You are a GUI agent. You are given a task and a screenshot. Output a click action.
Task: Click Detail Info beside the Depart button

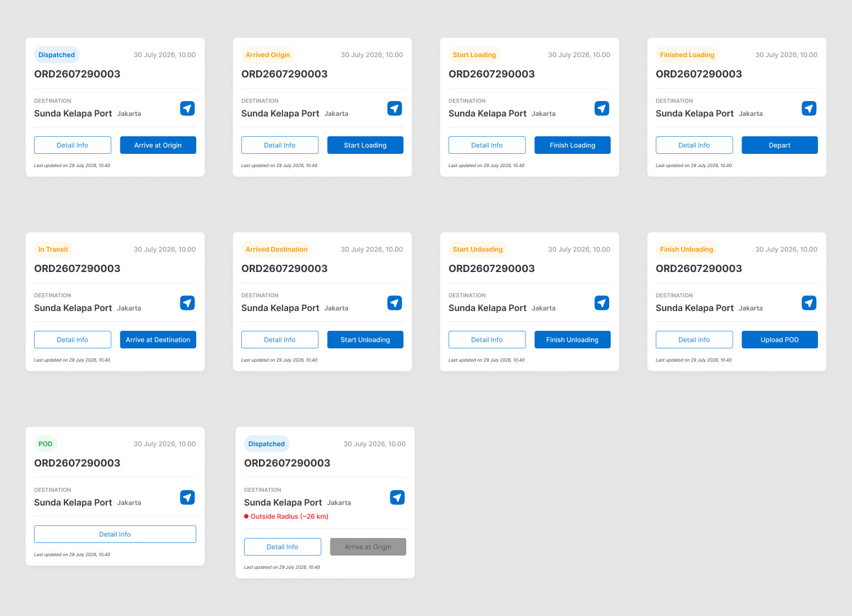[x=694, y=145]
